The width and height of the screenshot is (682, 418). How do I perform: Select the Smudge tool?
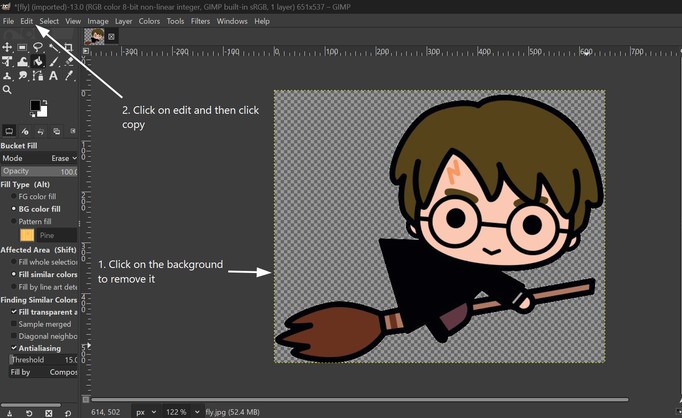tap(23, 76)
